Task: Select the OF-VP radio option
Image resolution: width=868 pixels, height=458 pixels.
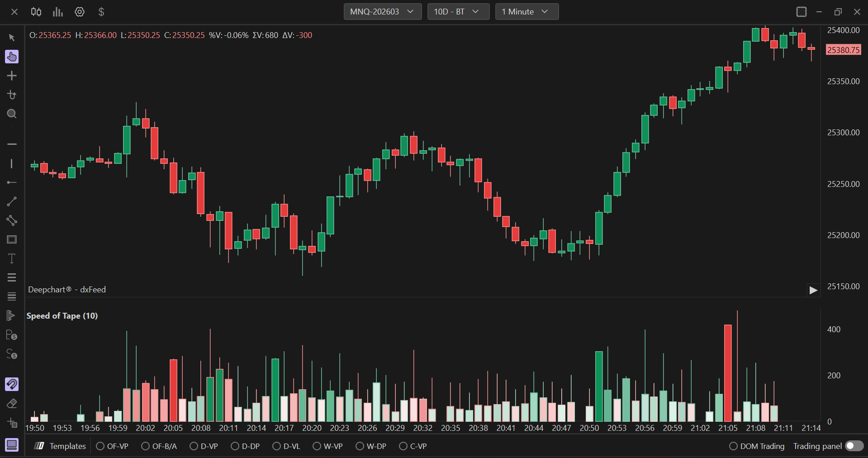Action: click(100, 446)
